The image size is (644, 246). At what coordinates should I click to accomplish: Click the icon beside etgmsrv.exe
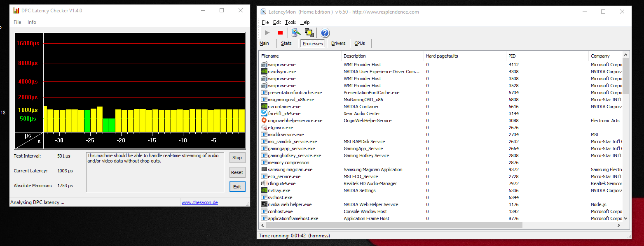(264, 127)
